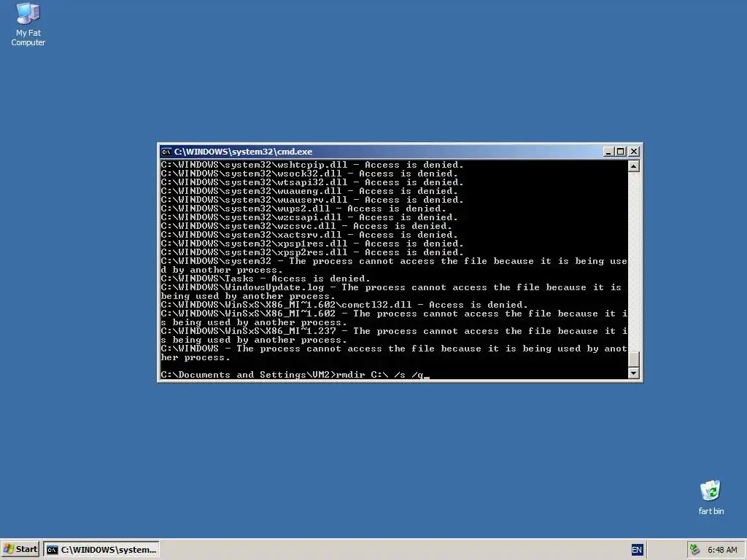Minimize the cmd.exe window
Viewport: 747px width, 560px height.
tap(608, 152)
